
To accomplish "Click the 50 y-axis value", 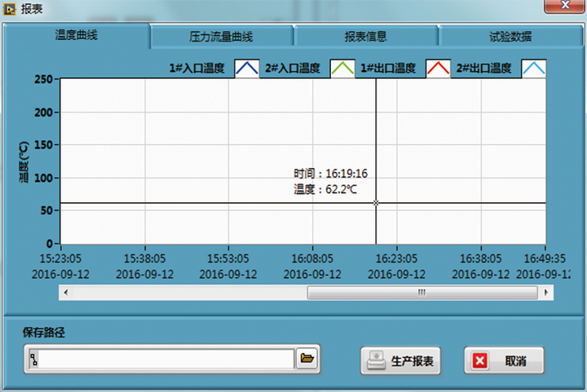I will (x=46, y=210).
